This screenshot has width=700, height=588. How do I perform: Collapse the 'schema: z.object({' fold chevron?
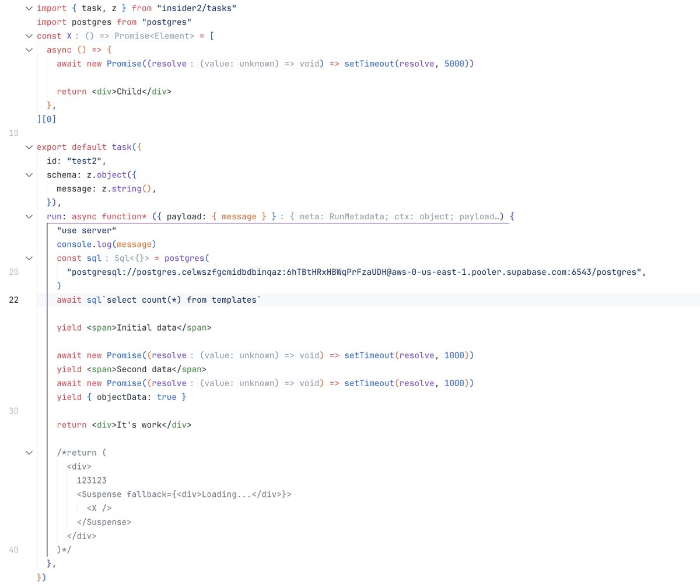point(28,175)
